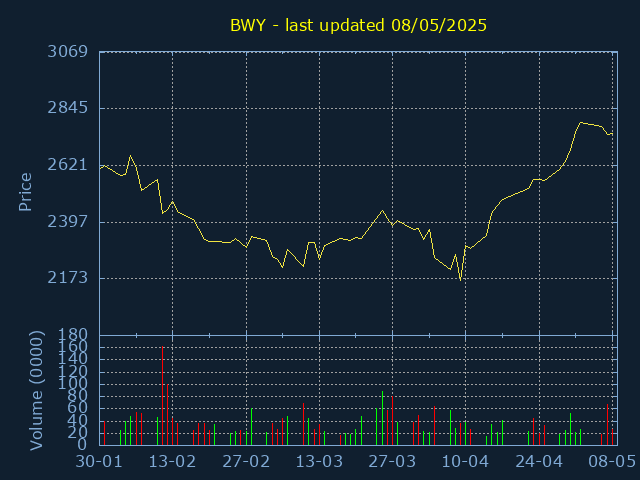
Task: Select the 27-03 date label
Action: pyautogui.click(x=392, y=462)
